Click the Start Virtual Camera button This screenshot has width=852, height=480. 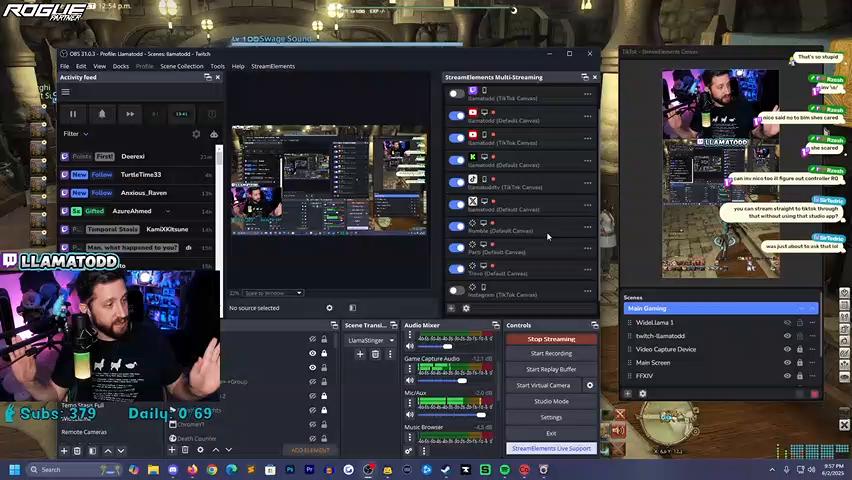click(543, 385)
